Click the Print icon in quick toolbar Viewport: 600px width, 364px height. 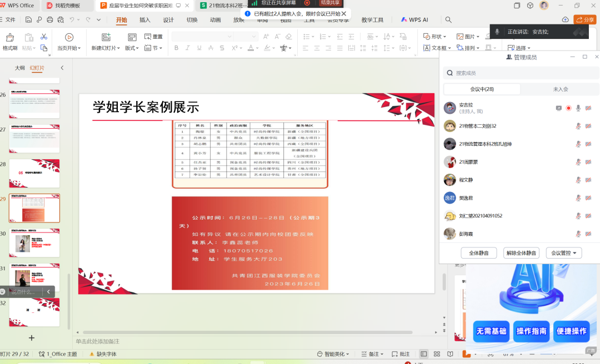coord(50,19)
